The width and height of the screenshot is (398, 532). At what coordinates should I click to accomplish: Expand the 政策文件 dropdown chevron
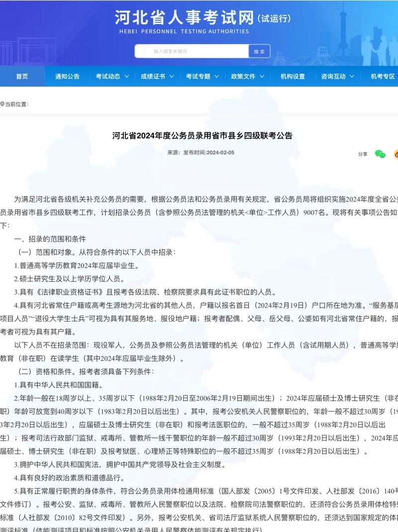pyautogui.click(x=262, y=76)
